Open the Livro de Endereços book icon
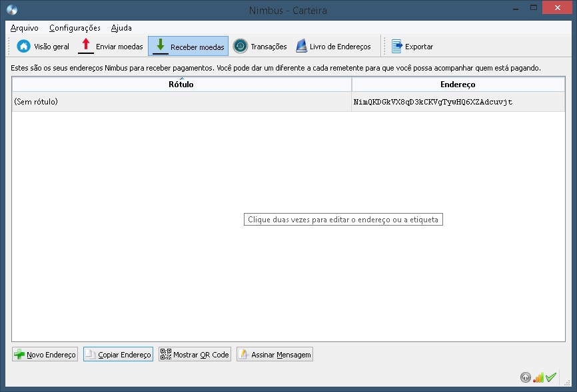This screenshot has width=577, height=392. tap(301, 46)
